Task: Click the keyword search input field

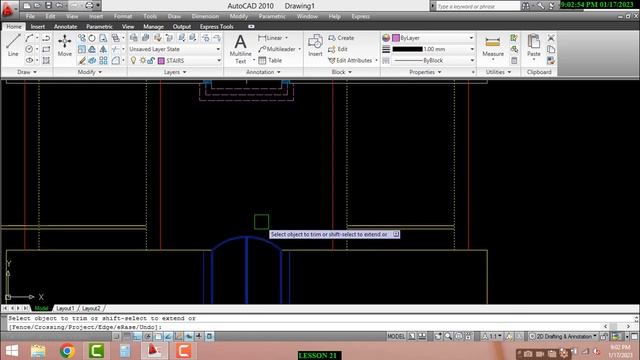Action: (x=478, y=6)
